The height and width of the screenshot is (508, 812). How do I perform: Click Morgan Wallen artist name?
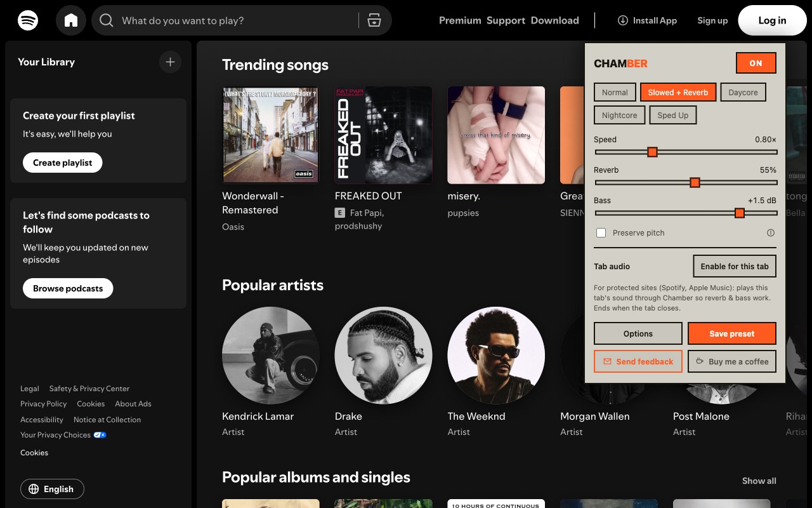595,417
